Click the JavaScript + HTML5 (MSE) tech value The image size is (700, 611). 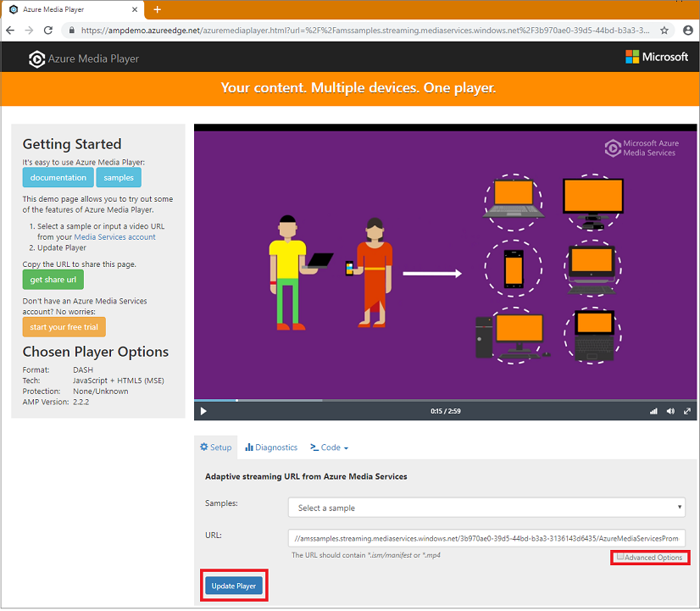click(119, 380)
